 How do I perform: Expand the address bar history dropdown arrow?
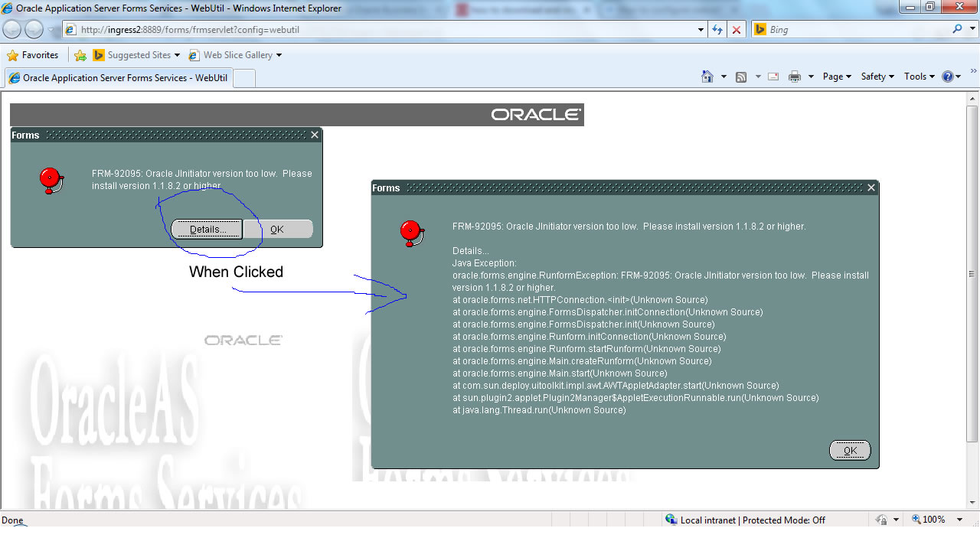pos(701,30)
